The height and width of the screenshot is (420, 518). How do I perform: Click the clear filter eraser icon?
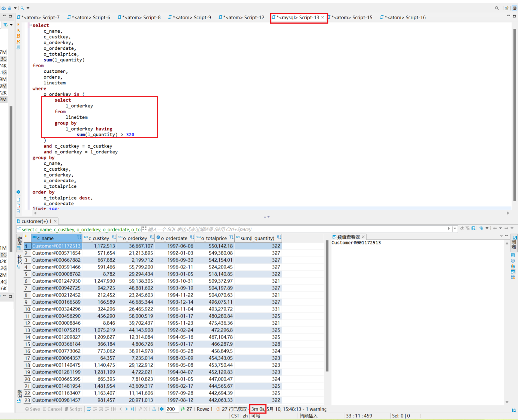[462, 228]
